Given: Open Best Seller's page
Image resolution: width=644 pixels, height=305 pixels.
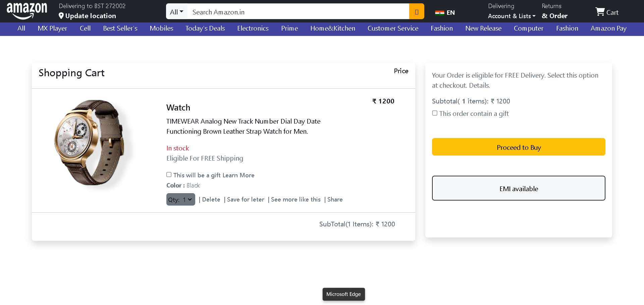Looking at the screenshot, I should [x=120, y=29].
